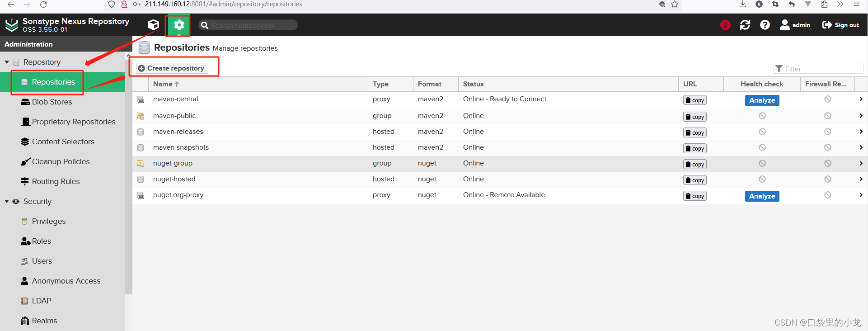Click the browser address bar URL
868x331 pixels.
click(224, 4)
